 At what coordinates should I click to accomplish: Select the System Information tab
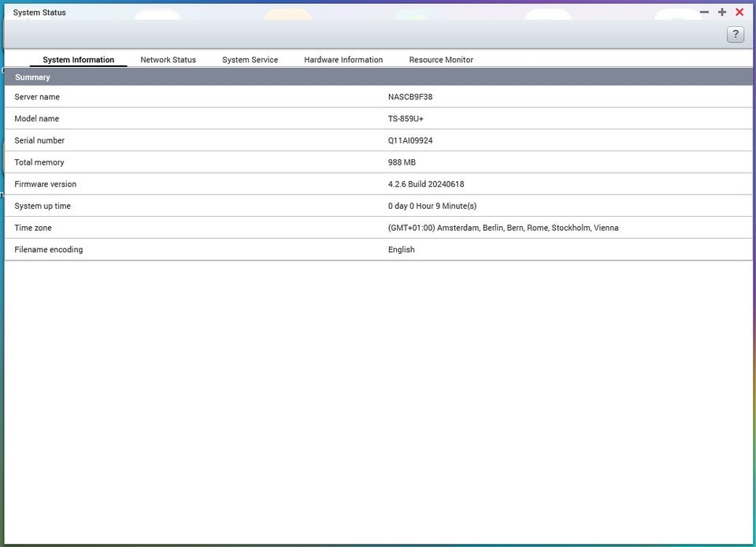click(79, 60)
